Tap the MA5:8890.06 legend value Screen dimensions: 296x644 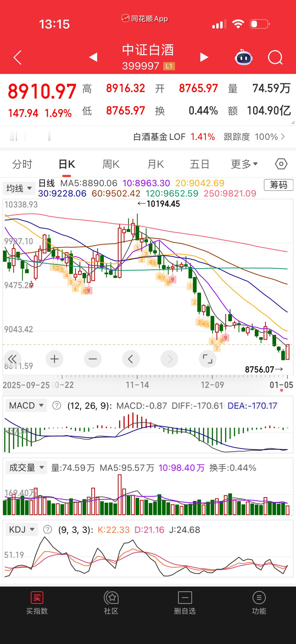(89, 183)
